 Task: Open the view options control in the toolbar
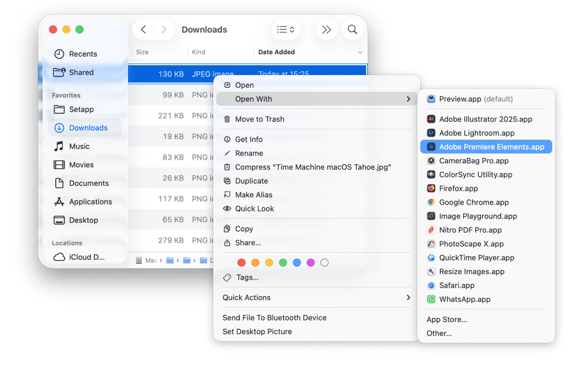[285, 30]
